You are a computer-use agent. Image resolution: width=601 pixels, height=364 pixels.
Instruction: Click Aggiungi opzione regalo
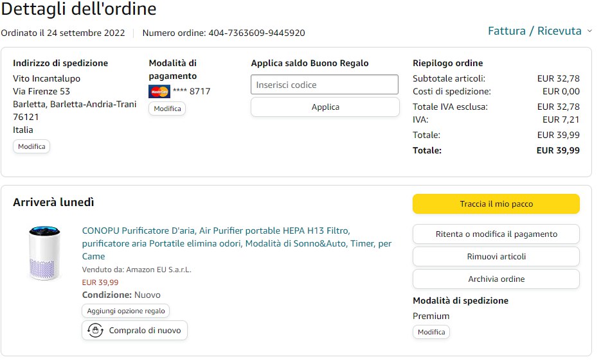coord(126,311)
